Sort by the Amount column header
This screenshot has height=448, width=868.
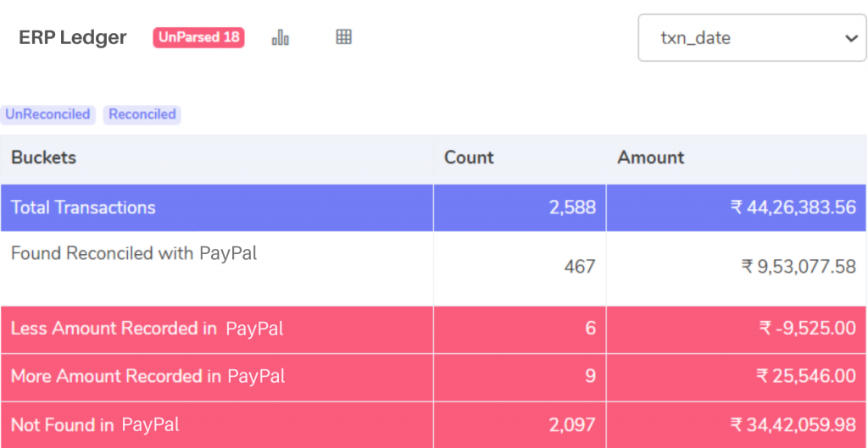[x=651, y=158]
